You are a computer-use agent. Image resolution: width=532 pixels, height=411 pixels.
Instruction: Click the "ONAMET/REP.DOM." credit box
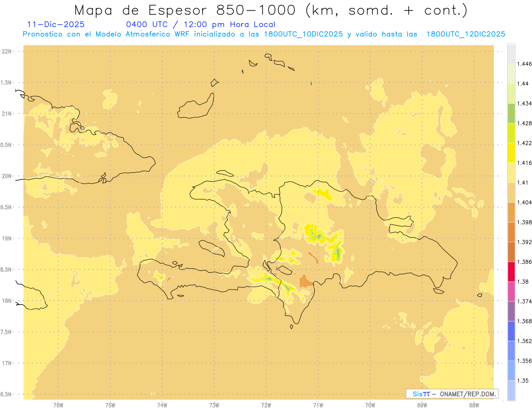(452, 394)
